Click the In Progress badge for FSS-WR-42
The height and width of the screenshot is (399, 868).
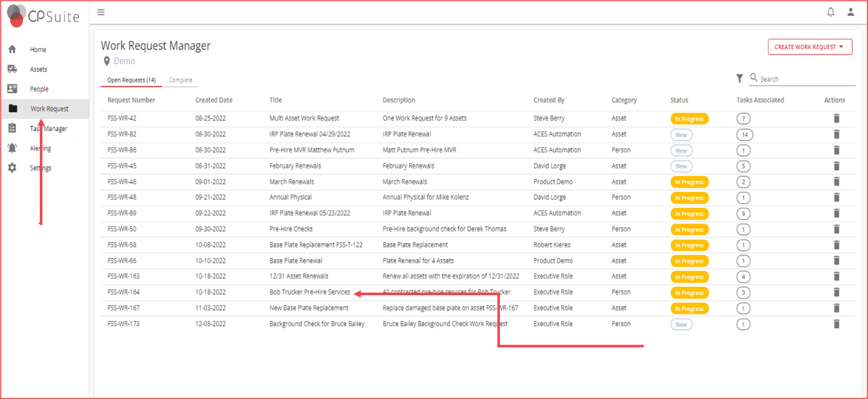pyautogui.click(x=689, y=118)
